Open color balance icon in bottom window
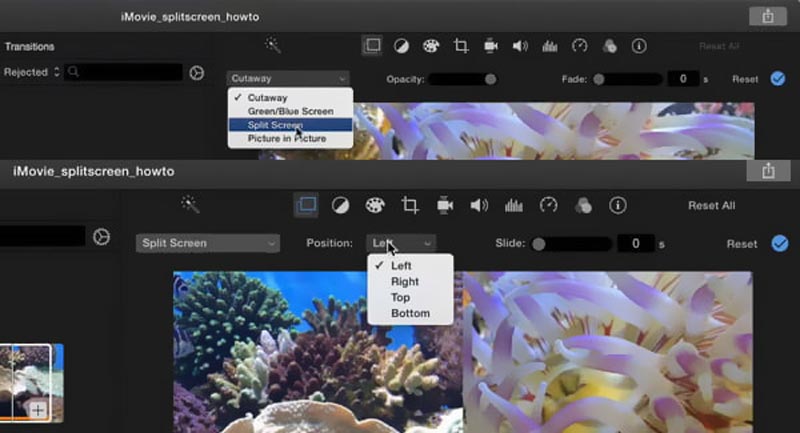 [340, 206]
